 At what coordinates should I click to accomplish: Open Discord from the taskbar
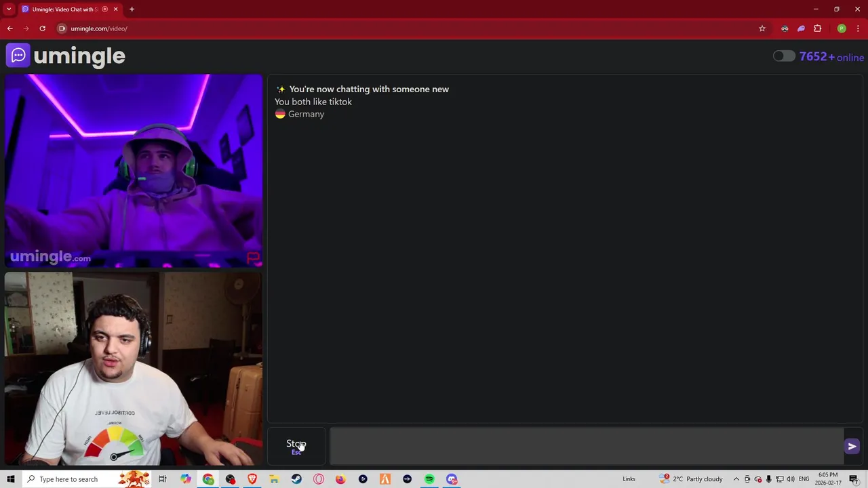452,479
